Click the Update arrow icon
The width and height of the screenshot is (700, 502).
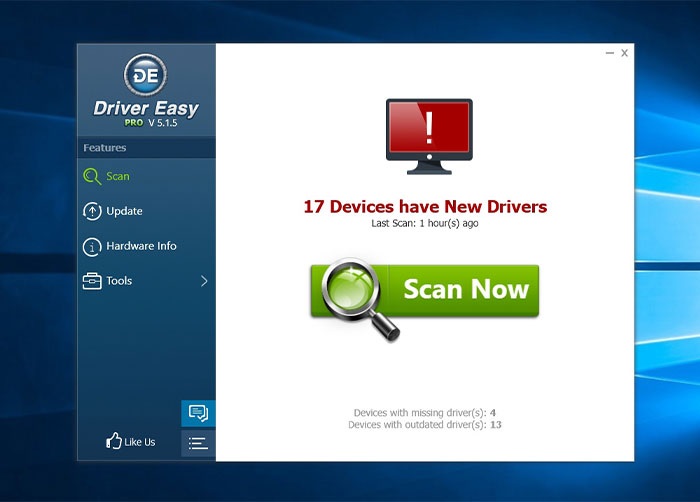pyautogui.click(x=92, y=211)
